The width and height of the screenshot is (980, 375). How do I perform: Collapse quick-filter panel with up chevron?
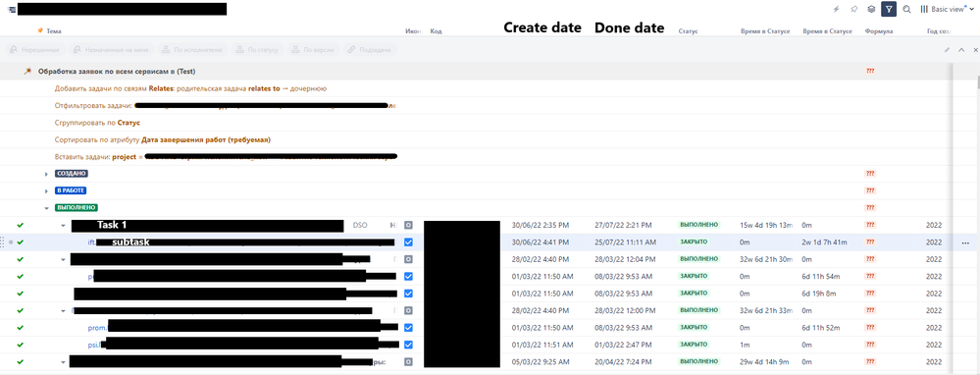pyautogui.click(x=961, y=49)
